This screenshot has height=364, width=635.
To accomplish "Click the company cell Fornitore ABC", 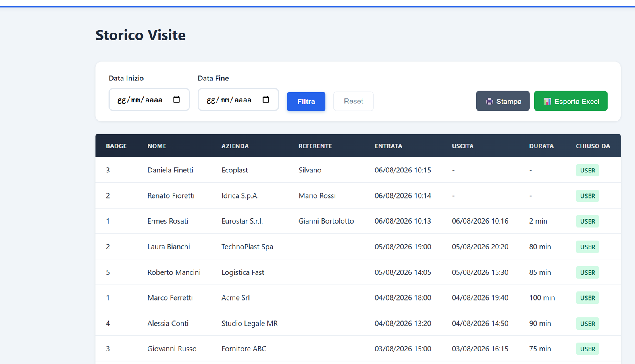I will click(244, 349).
